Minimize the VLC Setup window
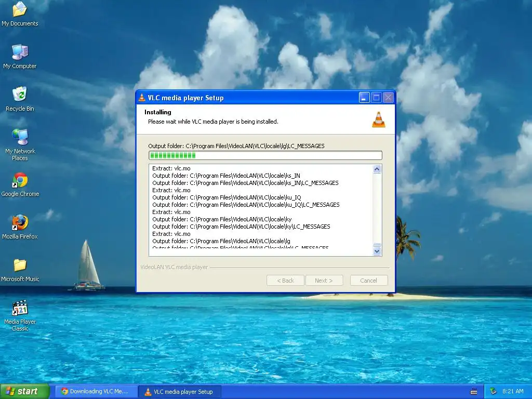The image size is (532, 399). (364, 98)
